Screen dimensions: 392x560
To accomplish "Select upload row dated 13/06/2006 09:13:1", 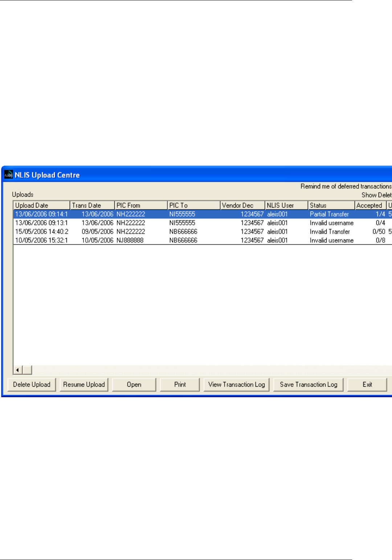I will tap(203, 223).
